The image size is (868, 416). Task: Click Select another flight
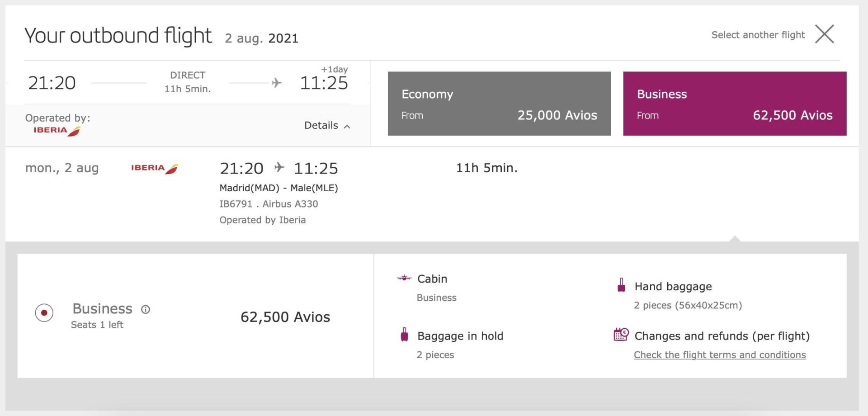click(758, 35)
